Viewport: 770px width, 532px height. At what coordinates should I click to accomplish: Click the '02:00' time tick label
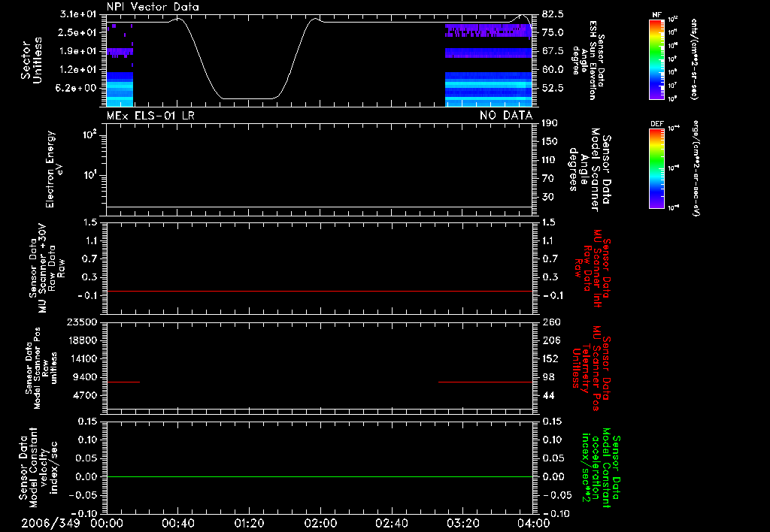click(x=320, y=523)
